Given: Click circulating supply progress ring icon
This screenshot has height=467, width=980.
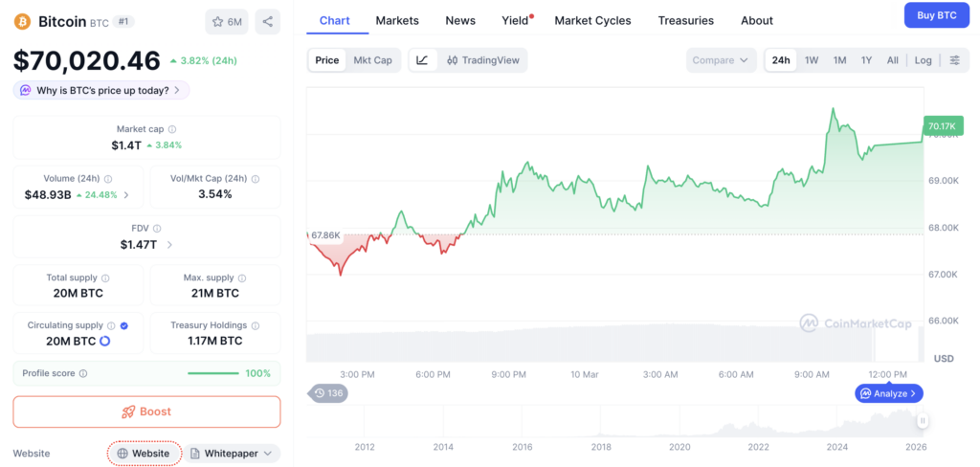Looking at the screenshot, I should click(104, 341).
